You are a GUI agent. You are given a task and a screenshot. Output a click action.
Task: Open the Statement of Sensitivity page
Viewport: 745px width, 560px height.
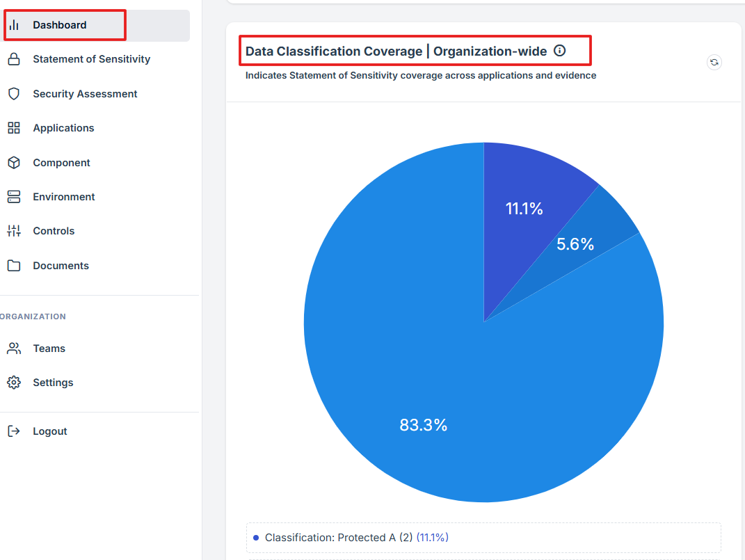point(91,59)
